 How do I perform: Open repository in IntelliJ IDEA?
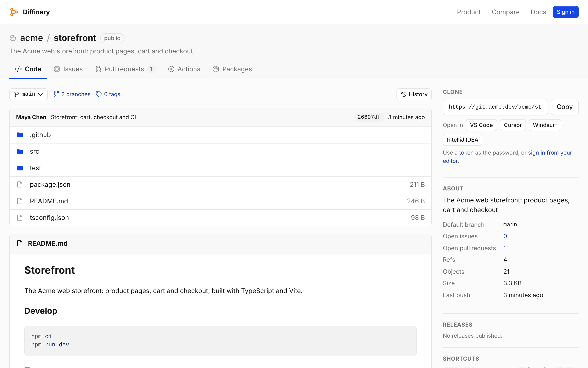(x=462, y=140)
